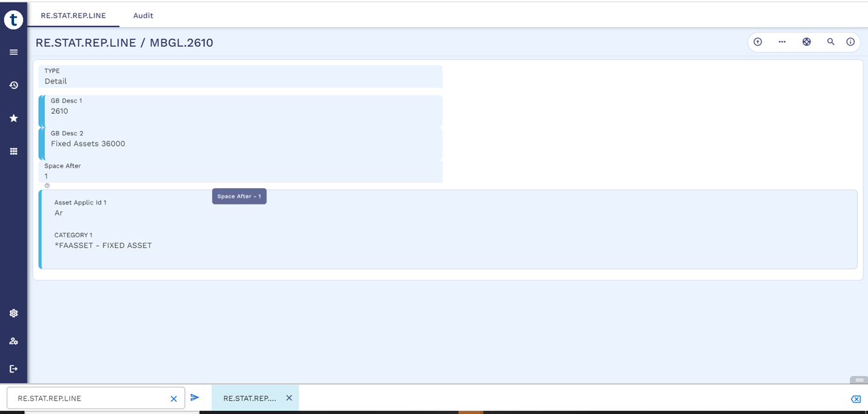This screenshot has height=414, width=868.
Task: Click the 'Asset Applic Id 1' label
Action: [81, 203]
